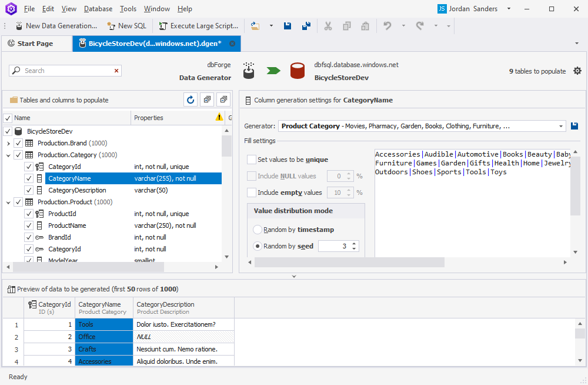Open the Edit menu
588x385 pixels.
pos(48,9)
